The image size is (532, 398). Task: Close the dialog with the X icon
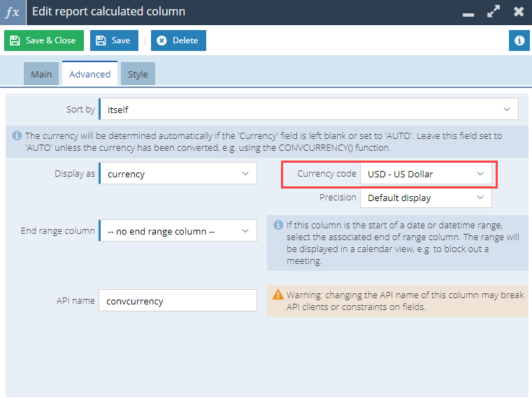[x=519, y=12]
